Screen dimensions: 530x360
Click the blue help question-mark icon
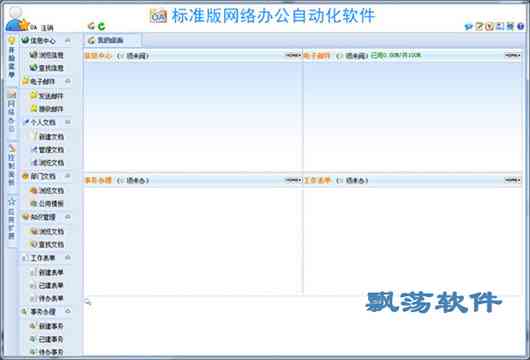(521, 26)
